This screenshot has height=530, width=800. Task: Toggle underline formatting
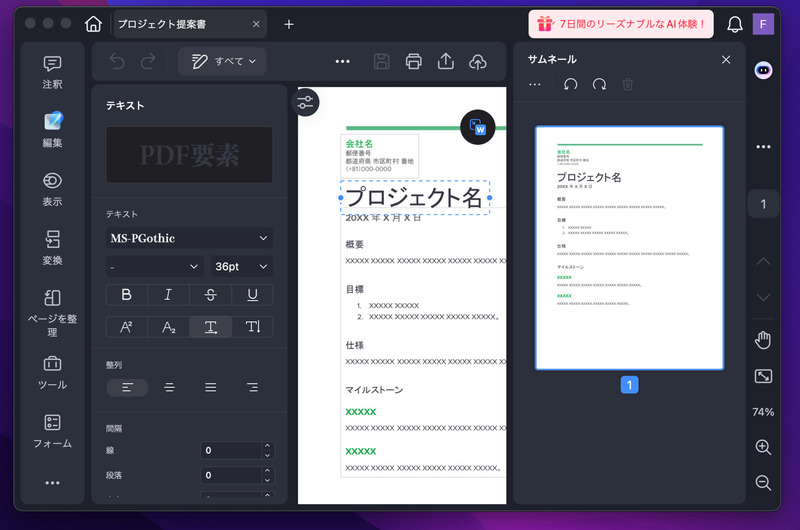(x=253, y=295)
